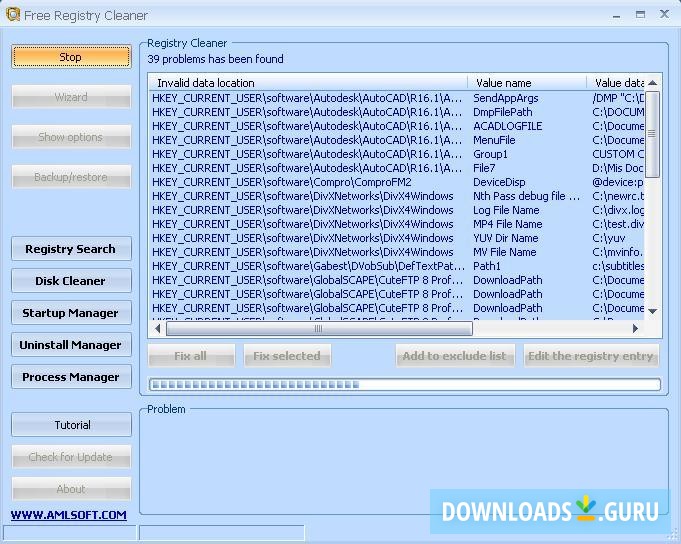
Task: Sort by Value data column header
Action: pyautogui.click(x=615, y=82)
